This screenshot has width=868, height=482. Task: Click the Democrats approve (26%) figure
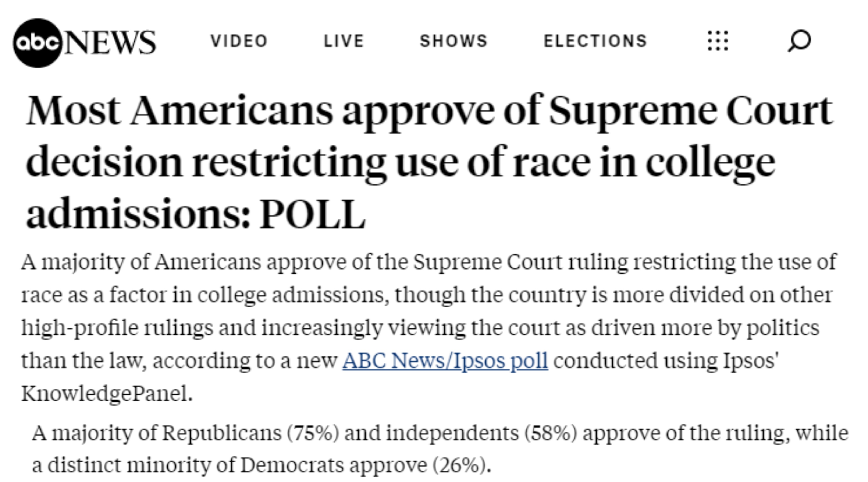[x=366, y=465]
